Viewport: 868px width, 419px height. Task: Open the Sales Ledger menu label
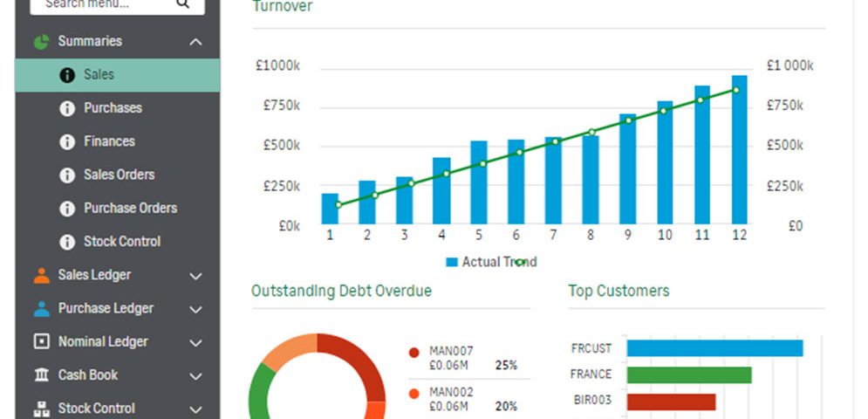coord(95,275)
